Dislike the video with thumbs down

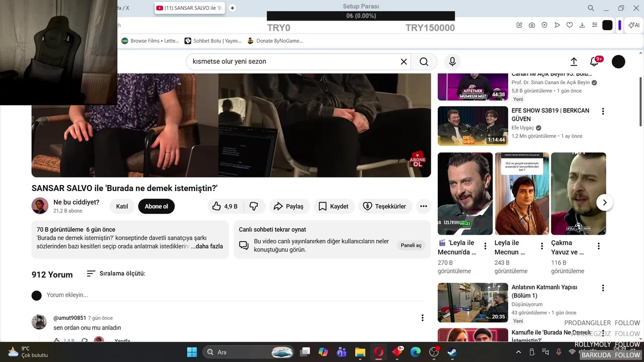pos(254,206)
